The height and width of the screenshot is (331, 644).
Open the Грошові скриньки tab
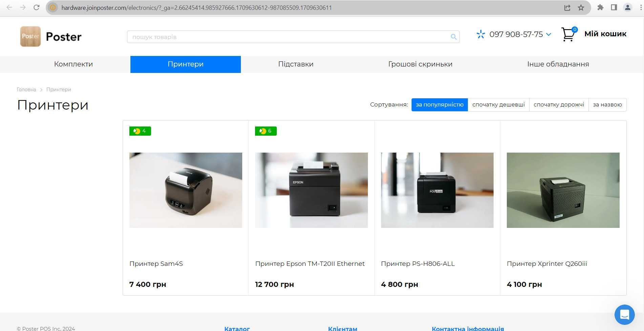coord(420,64)
